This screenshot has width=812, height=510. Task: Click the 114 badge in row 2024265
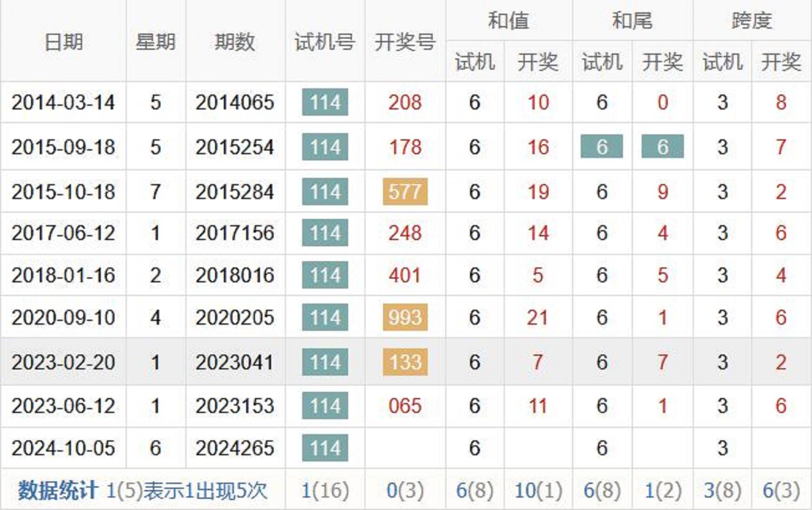pos(325,448)
